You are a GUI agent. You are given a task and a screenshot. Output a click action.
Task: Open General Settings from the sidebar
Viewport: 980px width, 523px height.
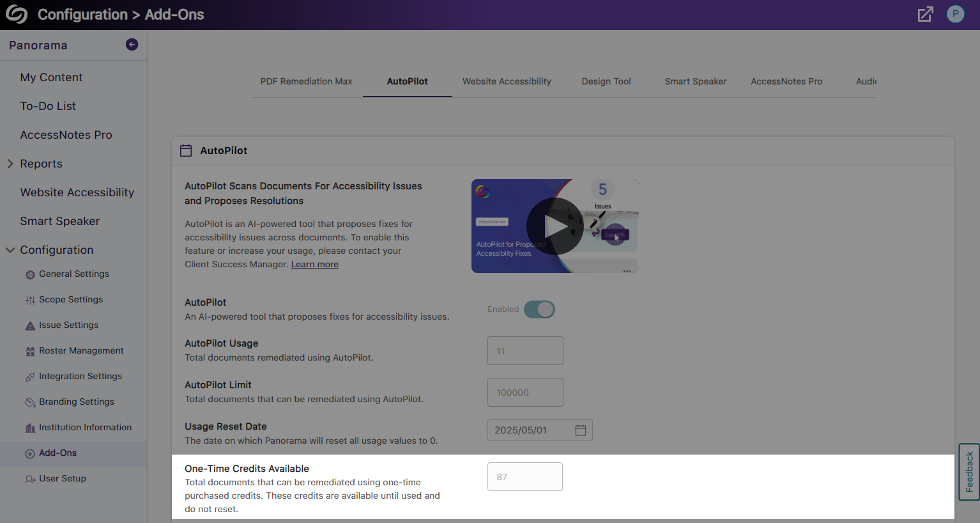tap(29, 274)
